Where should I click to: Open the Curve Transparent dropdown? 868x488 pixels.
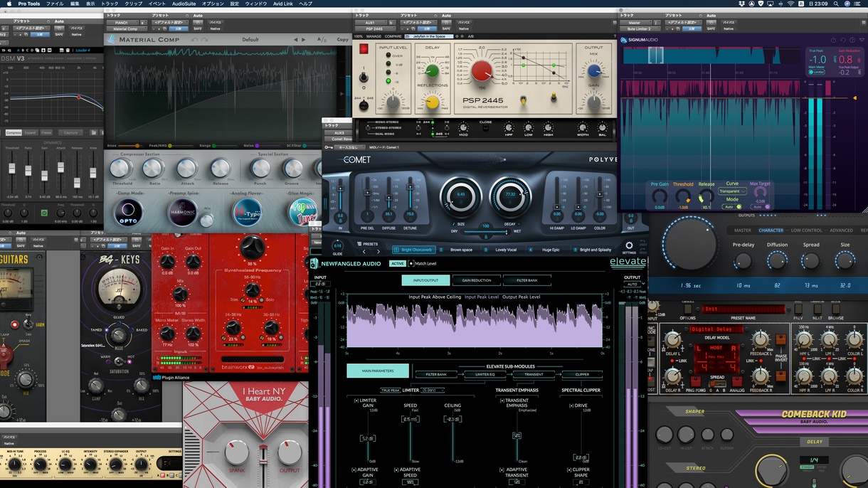coord(732,191)
